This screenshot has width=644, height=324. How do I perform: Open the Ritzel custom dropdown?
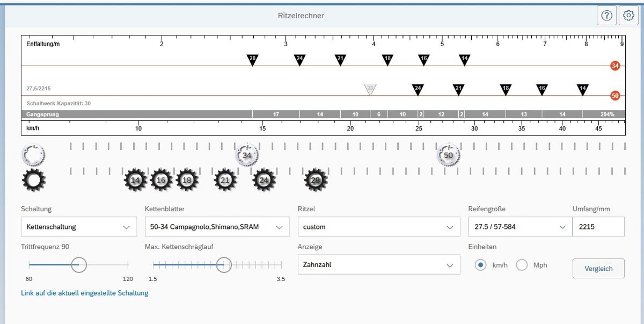[x=378, y=227]
